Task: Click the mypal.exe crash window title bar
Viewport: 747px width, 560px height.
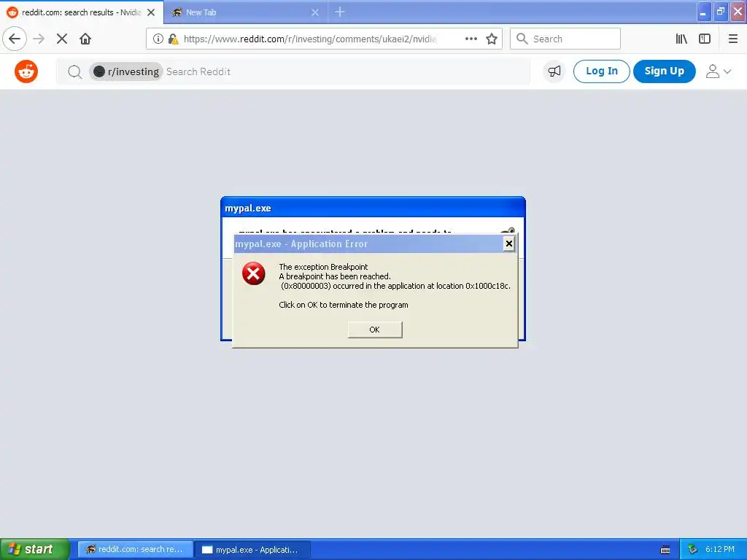Action: coord(373,208)
